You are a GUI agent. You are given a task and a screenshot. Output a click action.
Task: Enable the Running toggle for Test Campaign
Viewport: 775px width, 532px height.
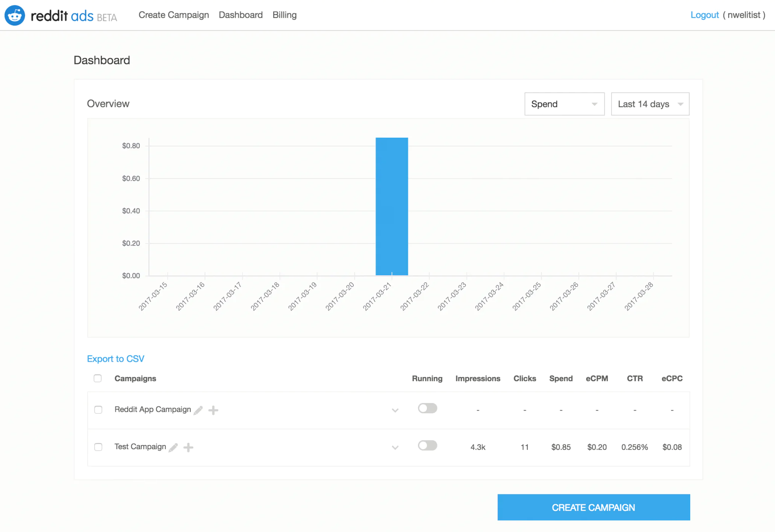427,446
